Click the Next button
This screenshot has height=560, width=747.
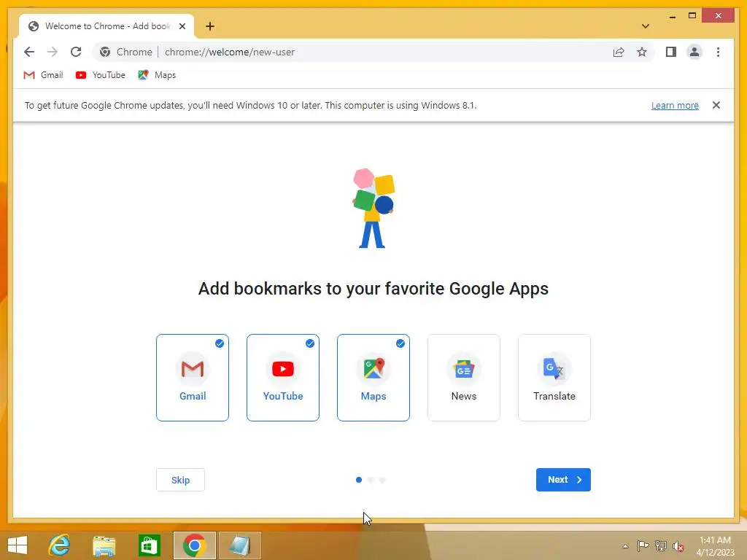[563, 480]
